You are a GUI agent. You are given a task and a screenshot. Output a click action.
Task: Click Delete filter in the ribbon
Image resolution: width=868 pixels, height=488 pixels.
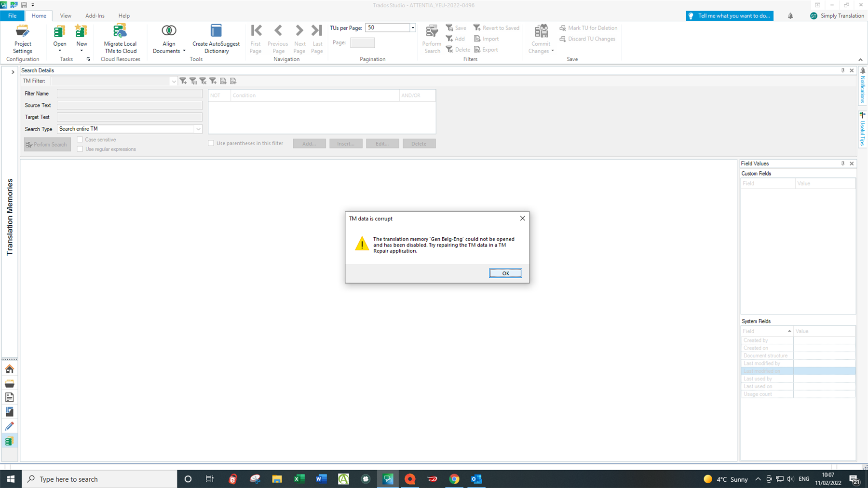458,50
